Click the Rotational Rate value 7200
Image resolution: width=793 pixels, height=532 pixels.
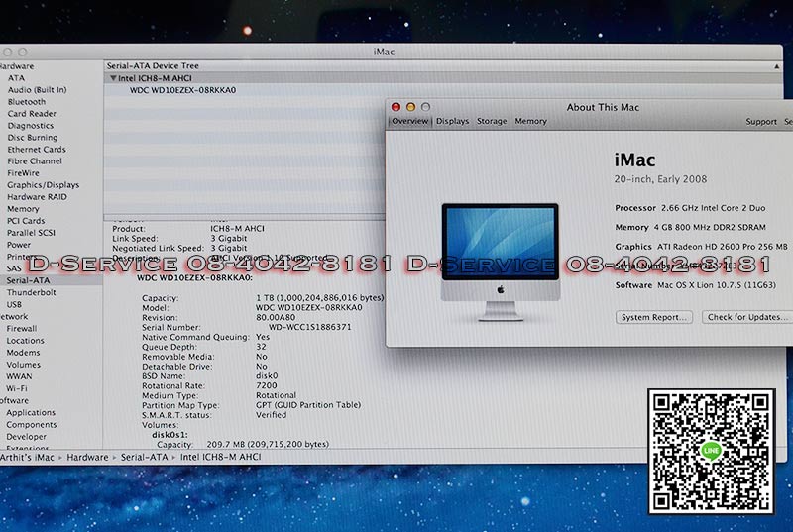[x=266, y=386]
